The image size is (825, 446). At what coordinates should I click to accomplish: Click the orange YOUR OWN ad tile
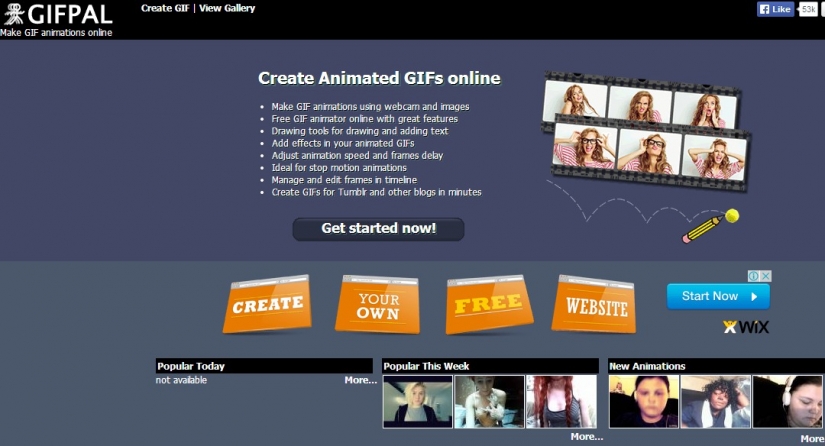click(x=377, y=305)
